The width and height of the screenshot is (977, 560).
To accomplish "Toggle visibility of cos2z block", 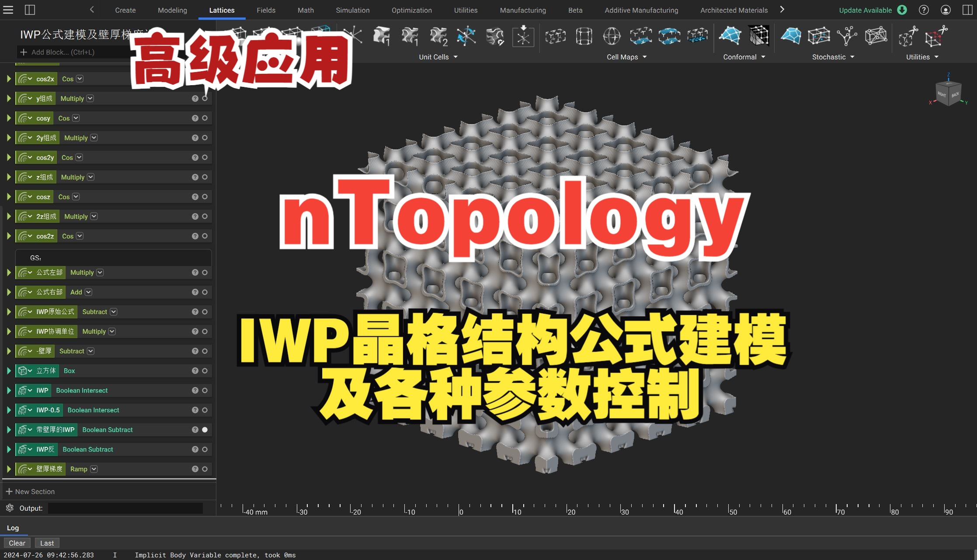I will click(x=205, y=236).
